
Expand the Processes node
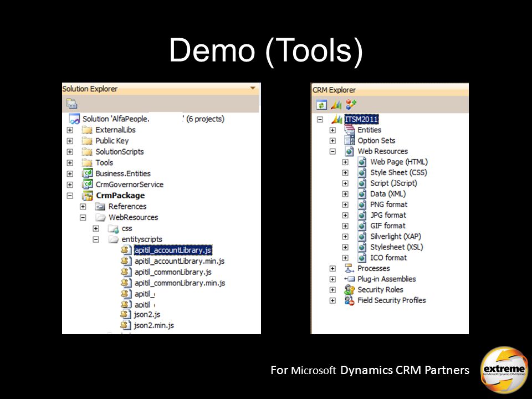tap(332, 268)
